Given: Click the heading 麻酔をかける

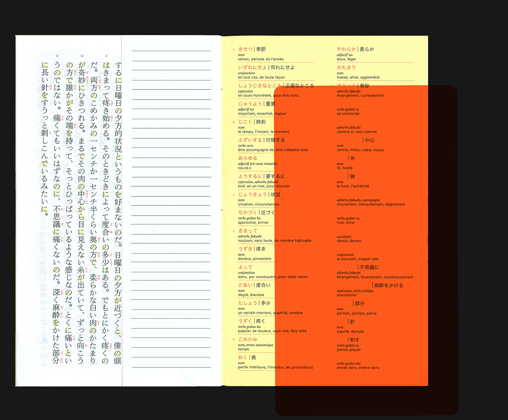Looking at the screenshot, I should click(389, 285).
